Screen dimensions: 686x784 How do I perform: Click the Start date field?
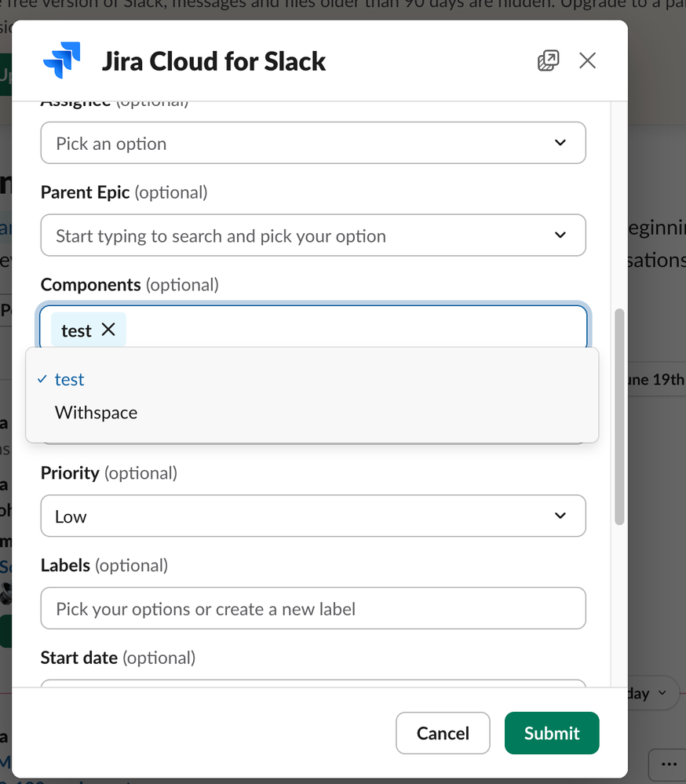312,684
